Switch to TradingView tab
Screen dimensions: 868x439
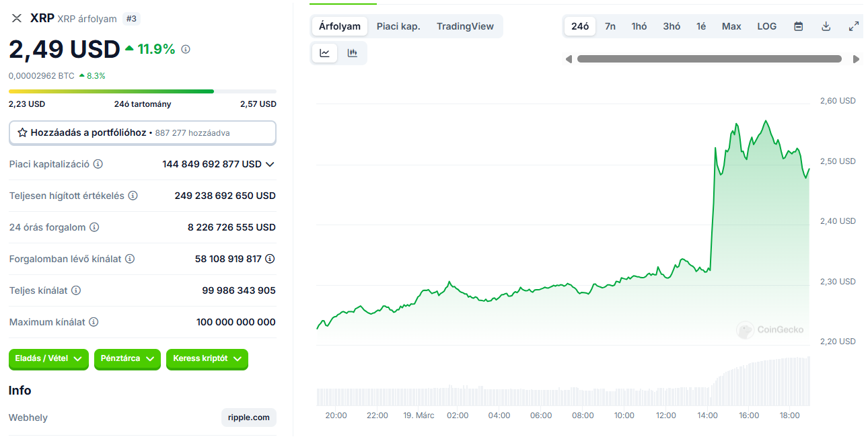click(x=465, y=26)
